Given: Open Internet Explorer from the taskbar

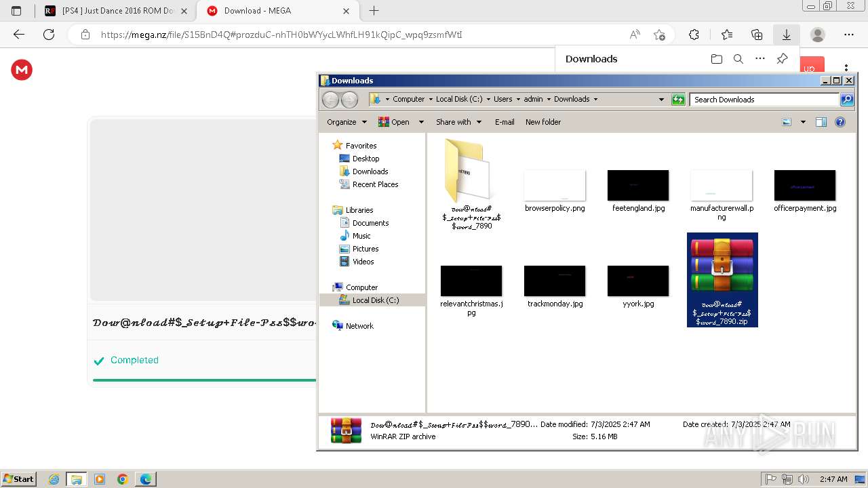Looking at the screenshot, I should pos(54,479).
